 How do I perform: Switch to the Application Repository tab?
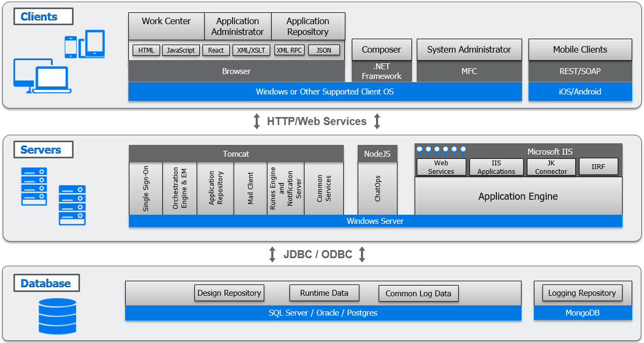point(308,26)
